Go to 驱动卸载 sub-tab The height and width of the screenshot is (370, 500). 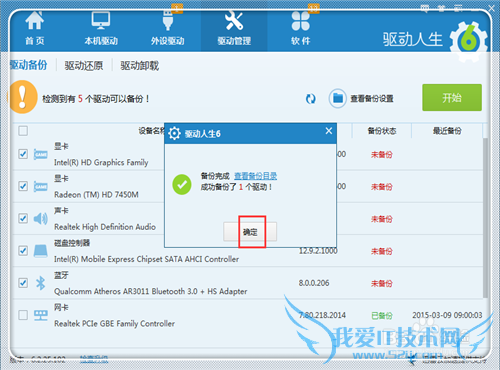[x=140, y=66]
